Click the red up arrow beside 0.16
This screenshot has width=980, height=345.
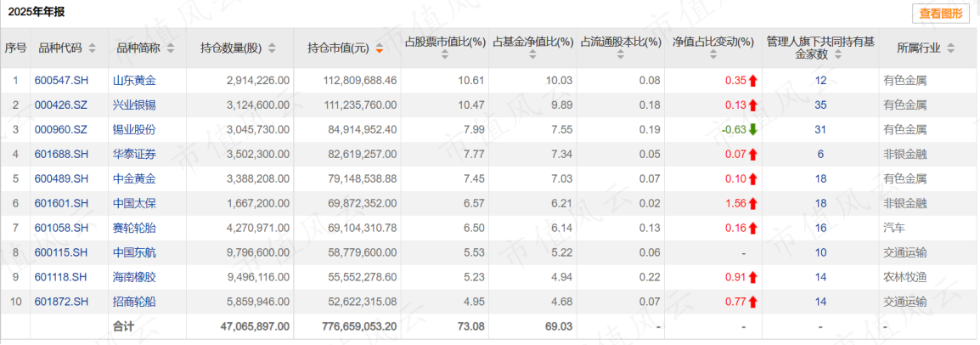(x=752, y=228)
